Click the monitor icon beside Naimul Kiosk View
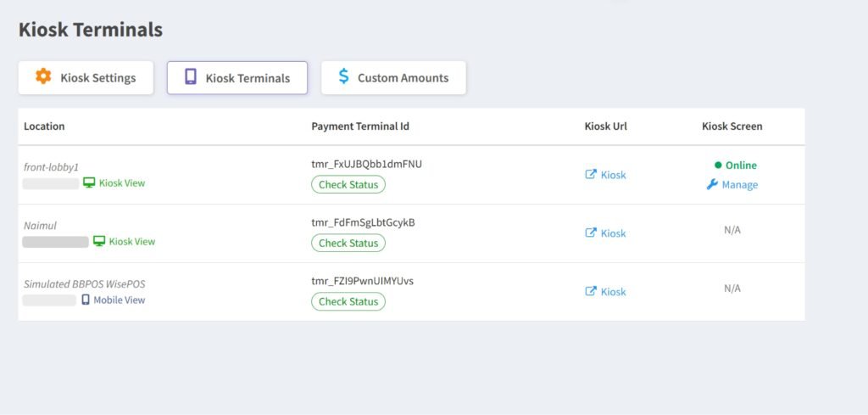Screen dimensions: 868x415 point(99,241)
